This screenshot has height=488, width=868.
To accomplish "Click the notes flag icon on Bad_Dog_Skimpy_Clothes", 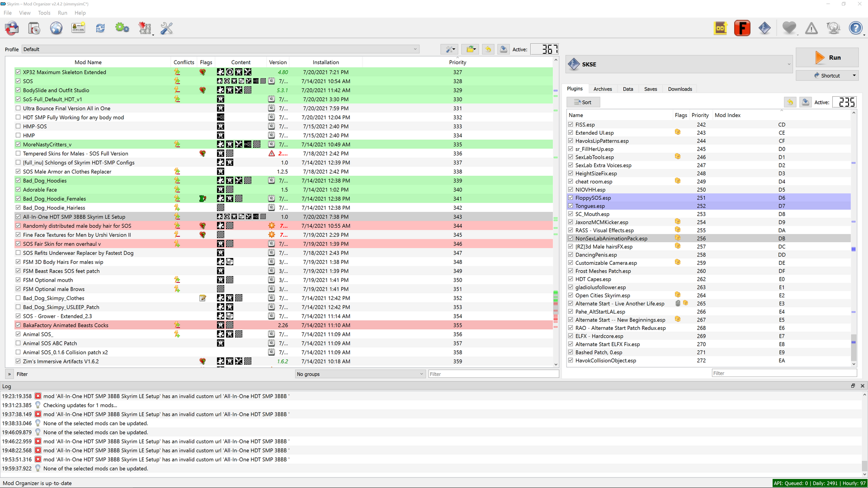I will (x=203, y=298).
